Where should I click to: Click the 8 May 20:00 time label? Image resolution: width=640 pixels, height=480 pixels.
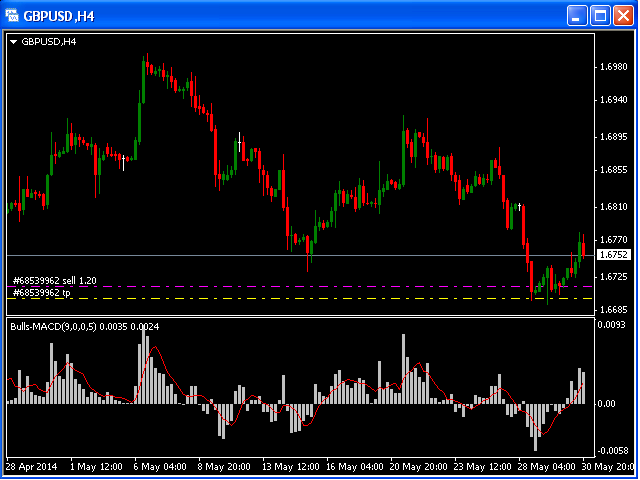(x=224, y=466)
